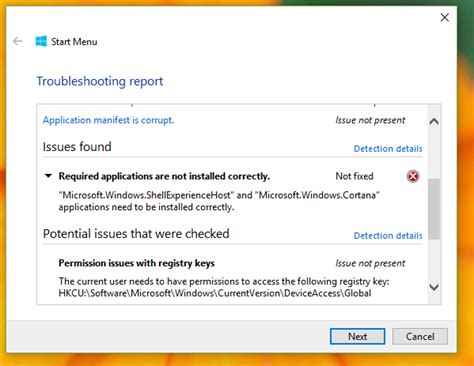Viewport: 474px width, 366px height.
Task: Click the Not fixed status text
Action: (x=354, y=176)
